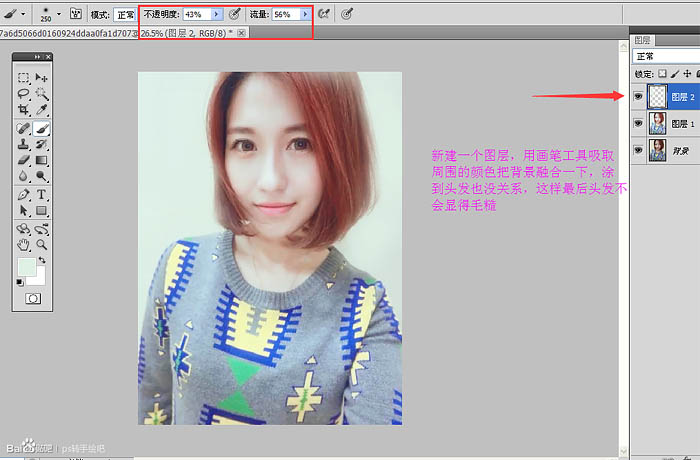Hide layer 图层 1
The width and height of the screenshot is (700, 460).
[638, 123]
